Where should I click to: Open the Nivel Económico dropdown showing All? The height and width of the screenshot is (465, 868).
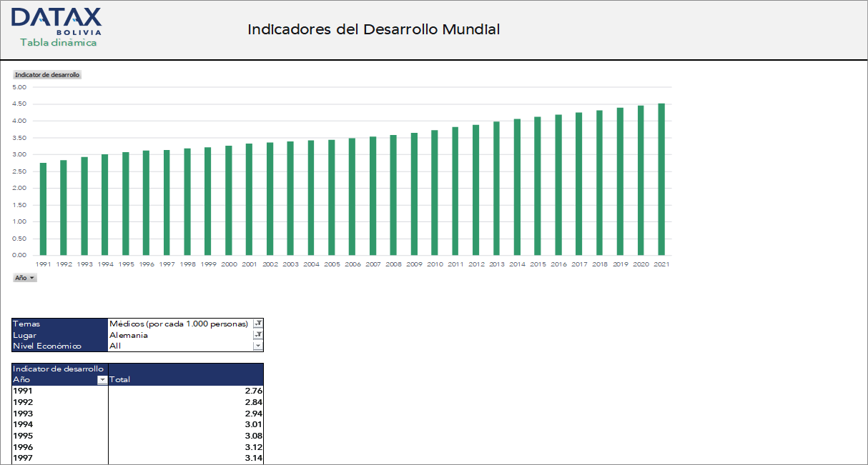pyautogui.click(x=258, y=345)
